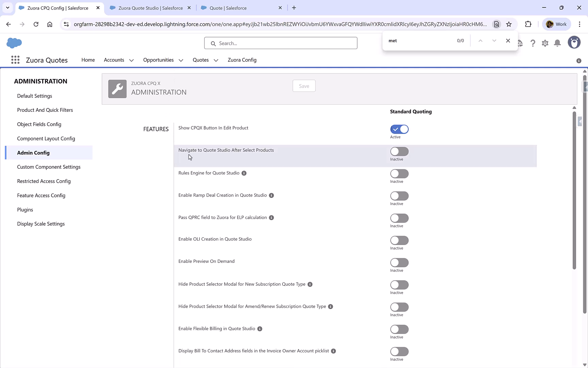Click info icon beside Enable Flexible Billing

click(x=260, y=328)
